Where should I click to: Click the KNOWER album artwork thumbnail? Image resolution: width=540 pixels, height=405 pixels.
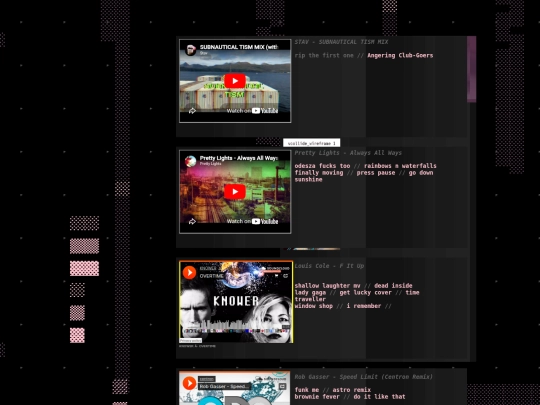(x=236, y=302)
